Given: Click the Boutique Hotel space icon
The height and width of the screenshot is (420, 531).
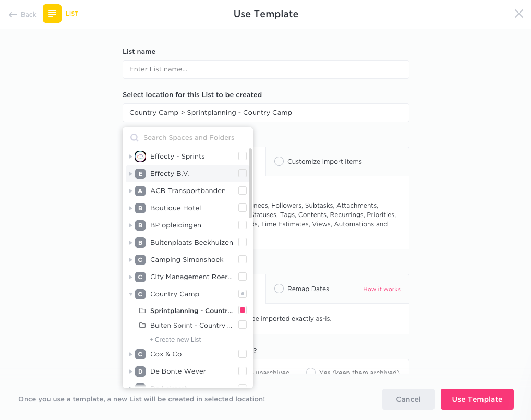Looking at the screenshot, I should [140, 208].
